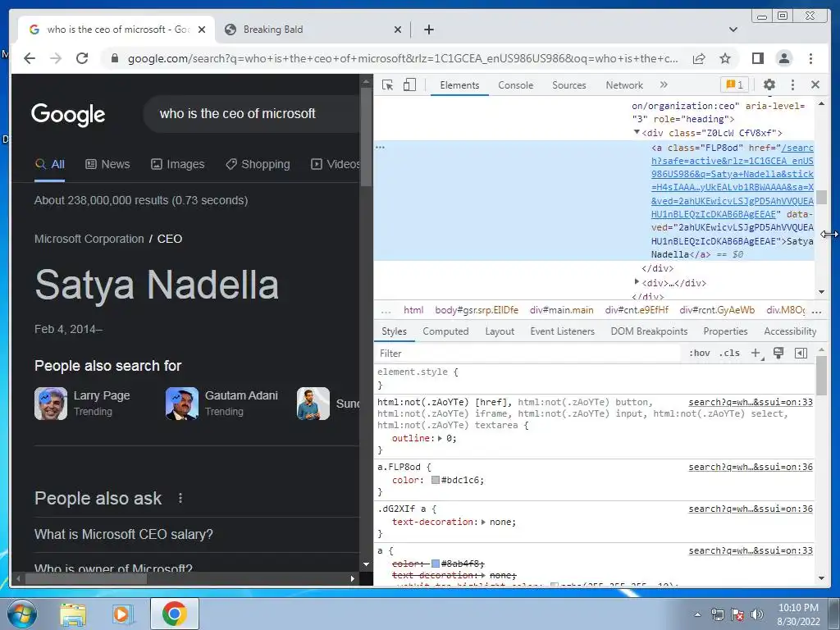Switch to Images search results

tap(178, 164)
